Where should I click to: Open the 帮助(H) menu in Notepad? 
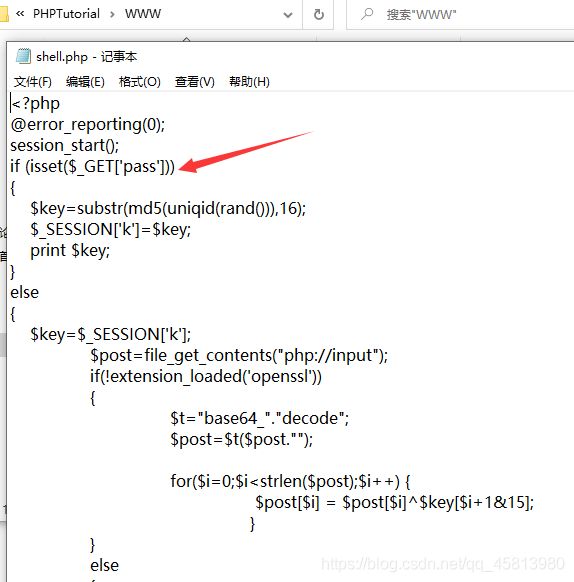point(249,82)
